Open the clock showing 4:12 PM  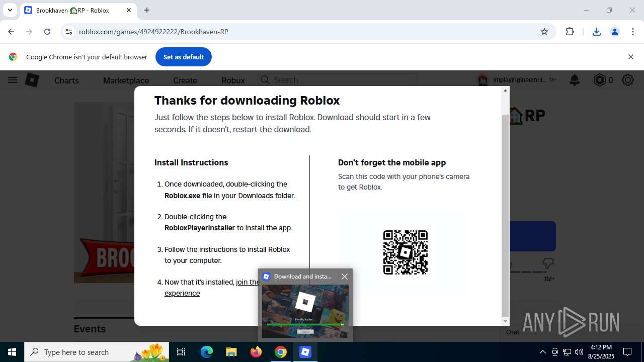[x=601, y=352]
